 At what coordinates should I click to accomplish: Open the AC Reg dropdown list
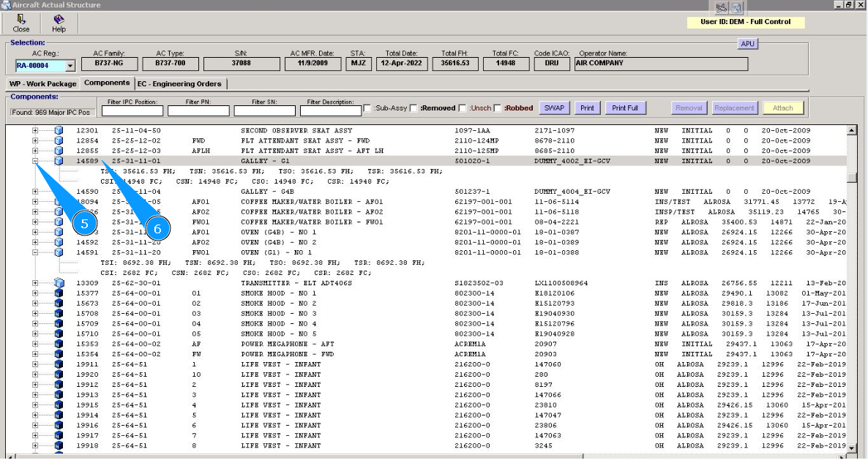coord(70,66)
